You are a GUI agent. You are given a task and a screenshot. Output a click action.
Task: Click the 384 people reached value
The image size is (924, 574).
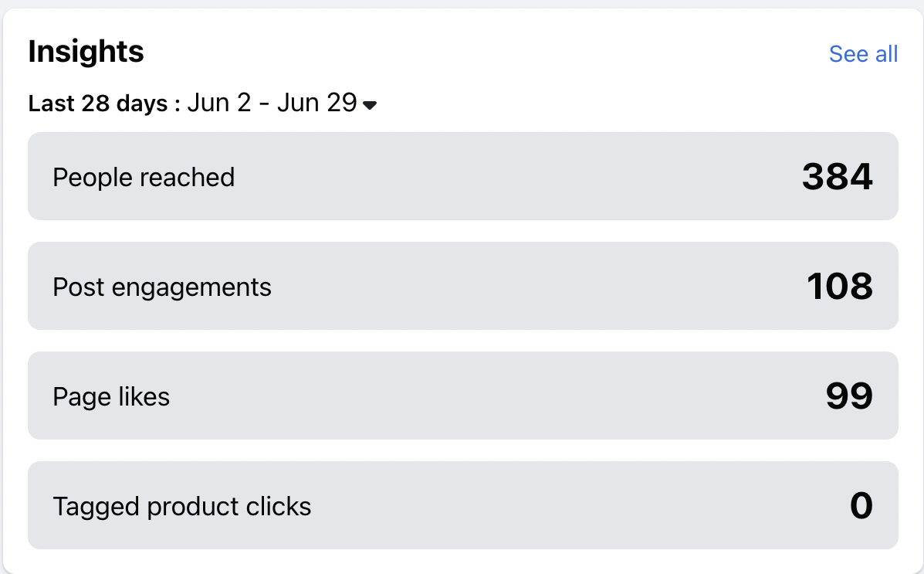837,177
